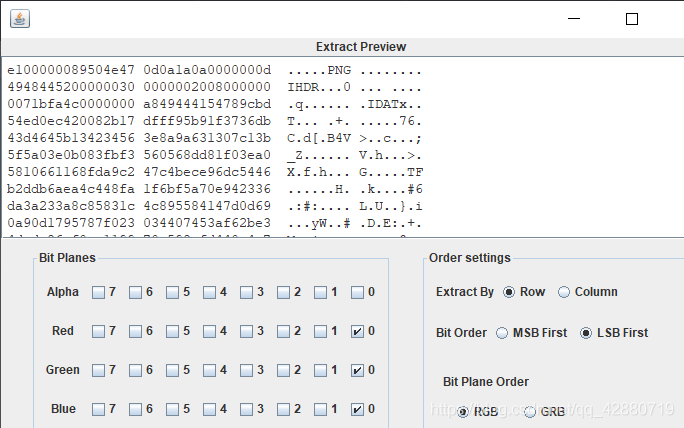Choose GRB bit plane order
The width and height of the screenshot is (684, 428).
point(530,411)
